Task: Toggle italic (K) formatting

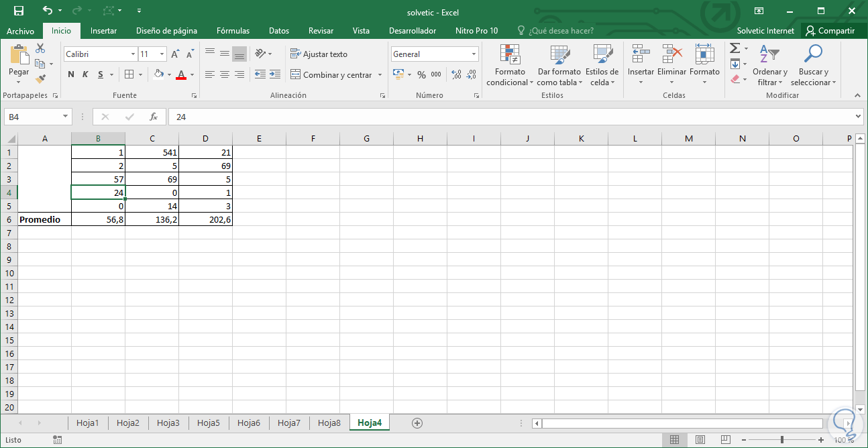Action: pos(85,74)
